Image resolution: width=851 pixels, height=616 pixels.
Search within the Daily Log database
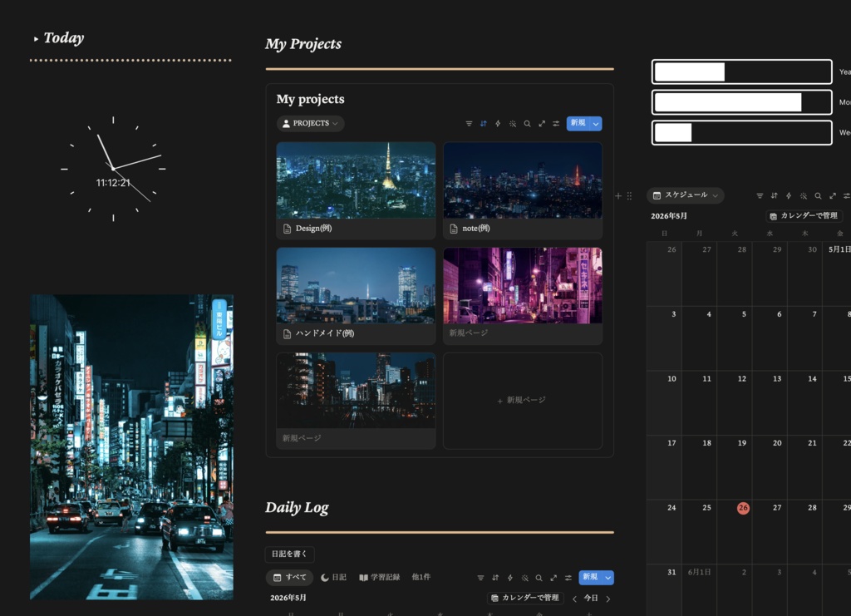pos(539,578)
